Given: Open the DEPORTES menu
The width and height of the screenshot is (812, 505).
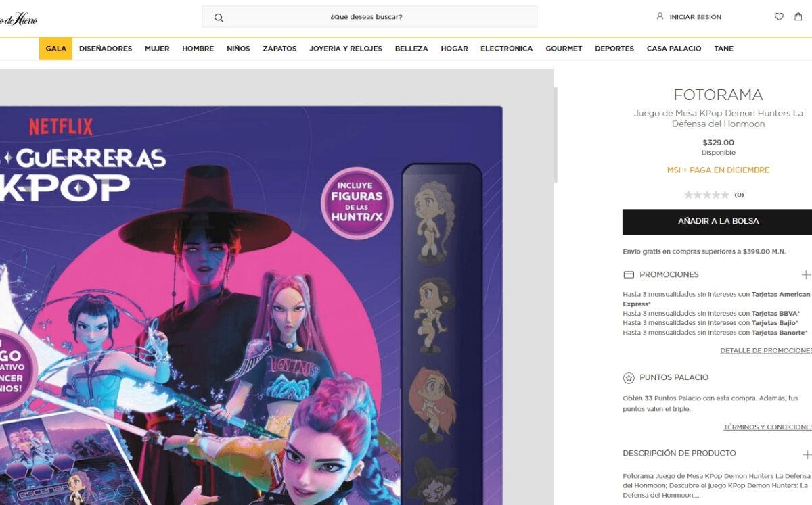Looking at the screenshot, I should click(614, 49).
